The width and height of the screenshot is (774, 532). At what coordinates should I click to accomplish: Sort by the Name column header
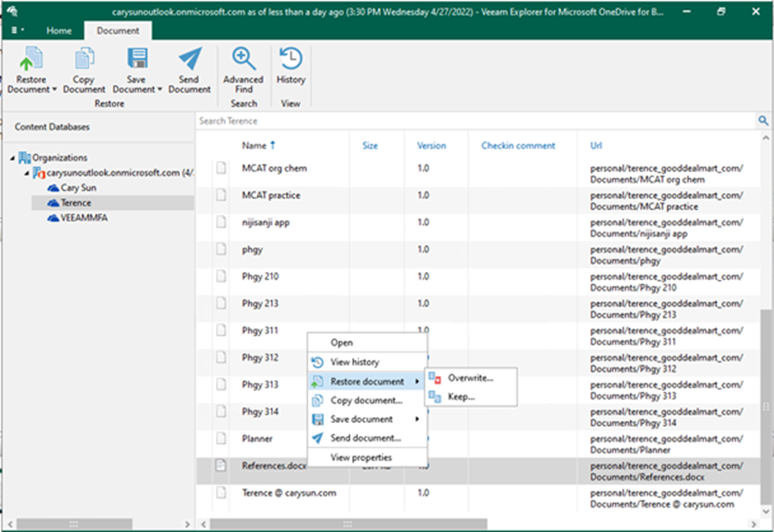click(x=254, y=145)
